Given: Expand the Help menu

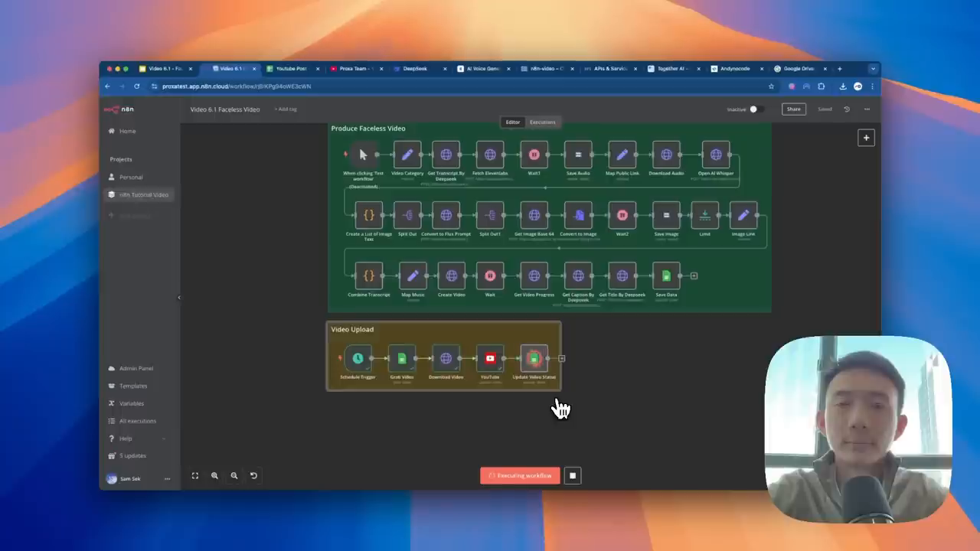Looking at the screenshot, I should point(138,439).
